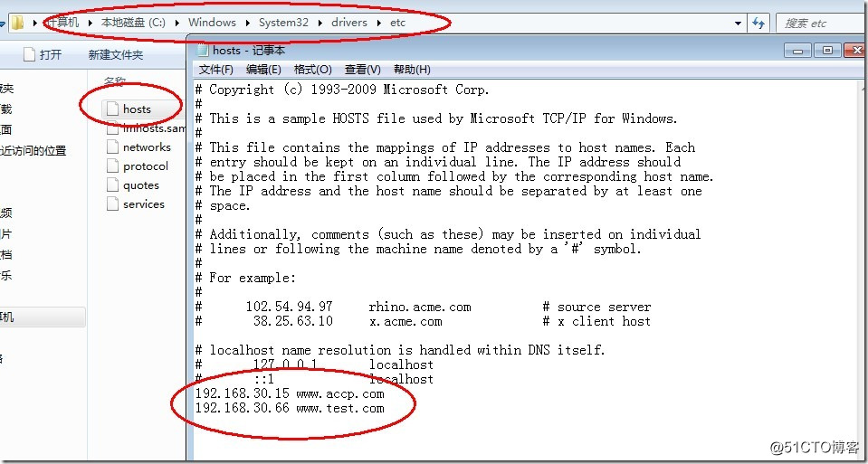868x464 pixels.
Task: Open the 查看(V) menu in Notepad
Action: pos(363,69)
